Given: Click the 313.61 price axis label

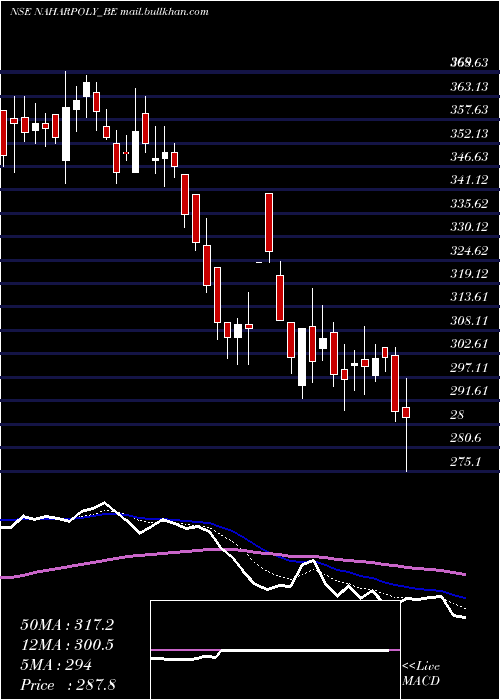Looking at the screenshot, I should (469, 297).
